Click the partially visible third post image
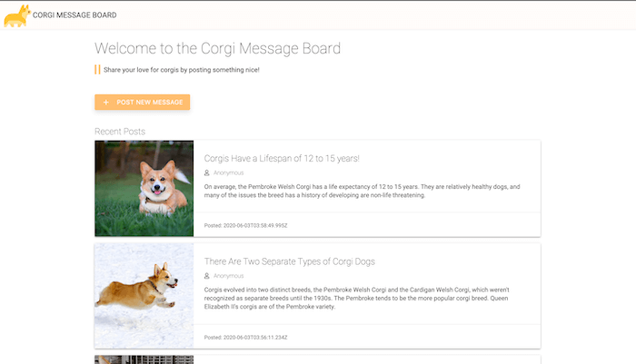 tap(144, 359)
